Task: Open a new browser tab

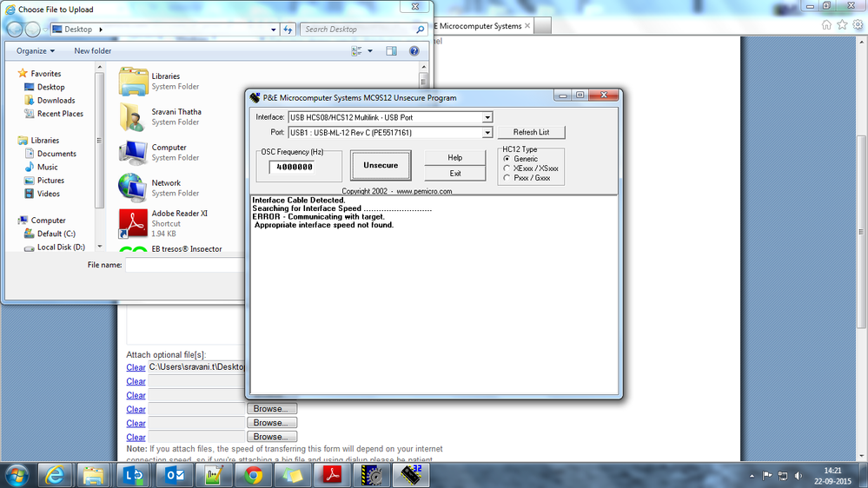Action: (542, 26)
